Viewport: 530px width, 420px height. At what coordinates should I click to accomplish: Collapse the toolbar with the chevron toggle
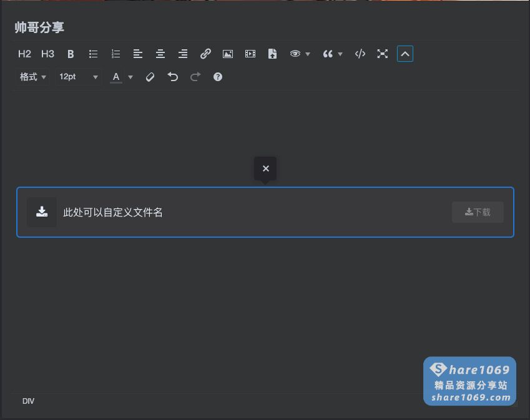[405, 54]
